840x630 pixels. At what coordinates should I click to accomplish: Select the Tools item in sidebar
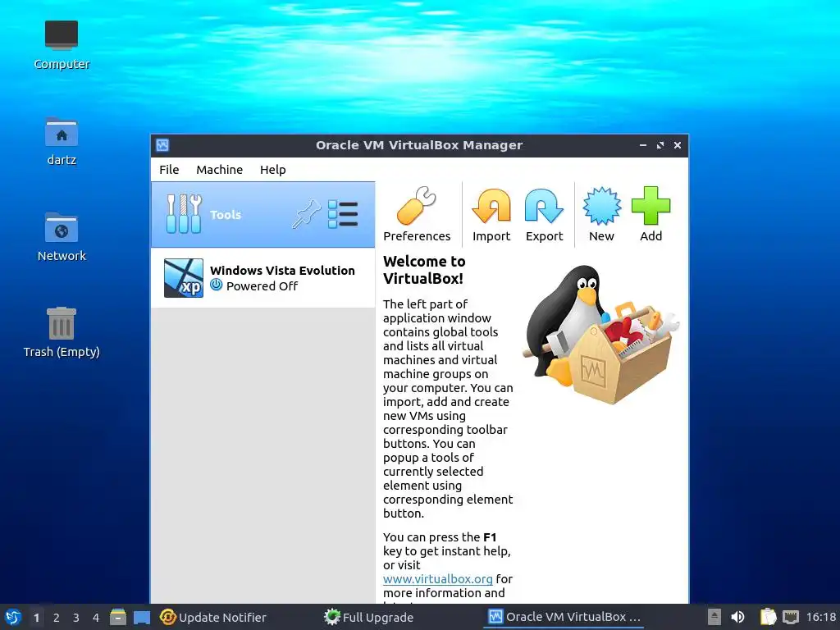click(x=263, y=214)
